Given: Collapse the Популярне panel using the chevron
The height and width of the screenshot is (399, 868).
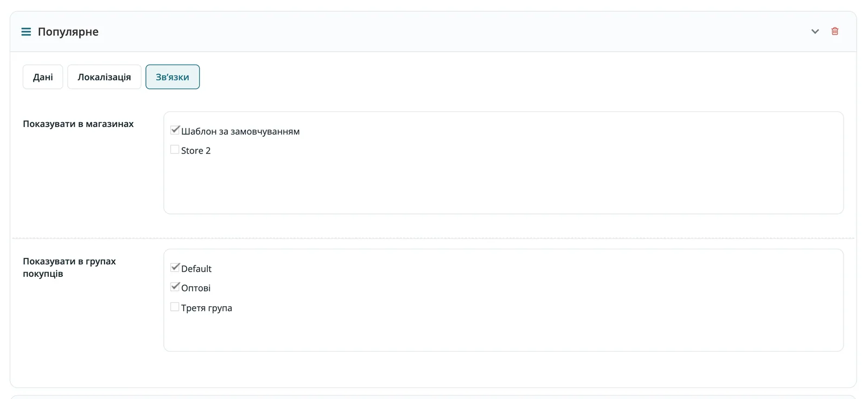Looking at the screenshot, I should (815, 31).
